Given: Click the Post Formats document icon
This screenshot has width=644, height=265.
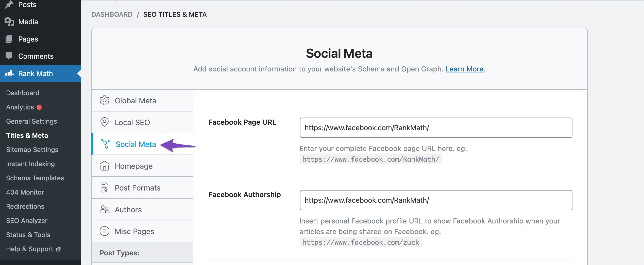Looking at the screenshot, I should (x=105, y=188).
